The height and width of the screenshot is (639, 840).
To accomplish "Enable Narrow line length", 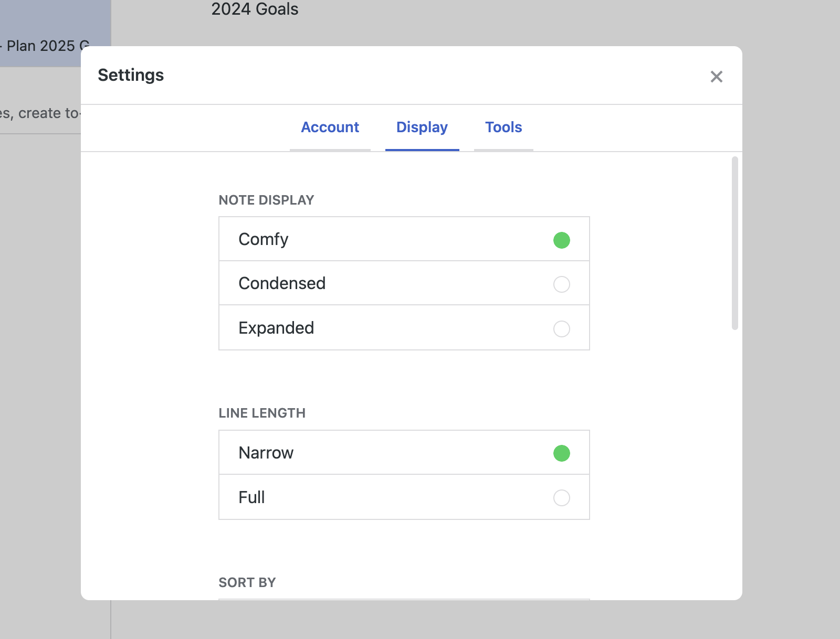I will tap(404, 452).
